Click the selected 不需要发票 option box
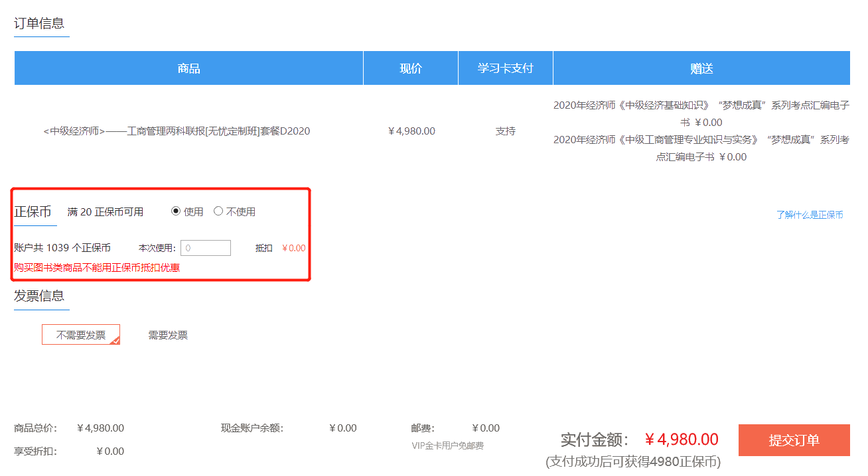The width and height of the screenshot is (868, 476). point(81,334)
